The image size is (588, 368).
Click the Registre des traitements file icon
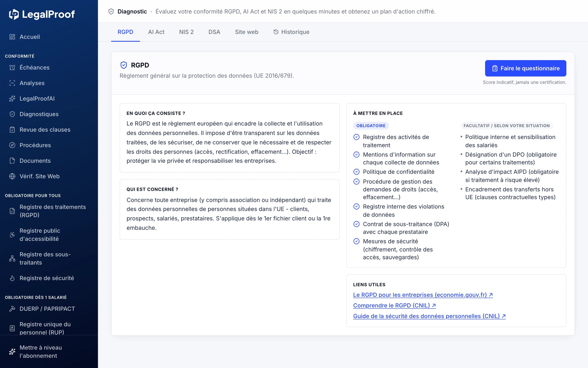click(x=12, y=211)
